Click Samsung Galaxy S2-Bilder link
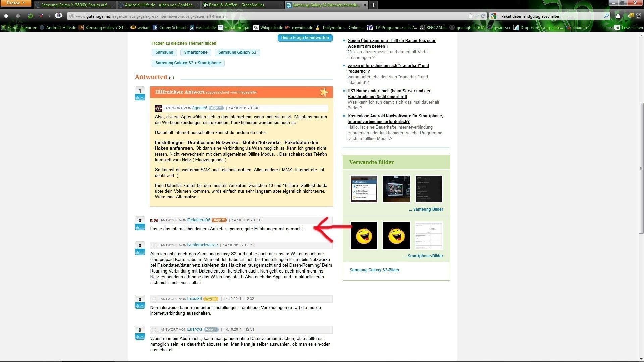 (x=375, y=270)
